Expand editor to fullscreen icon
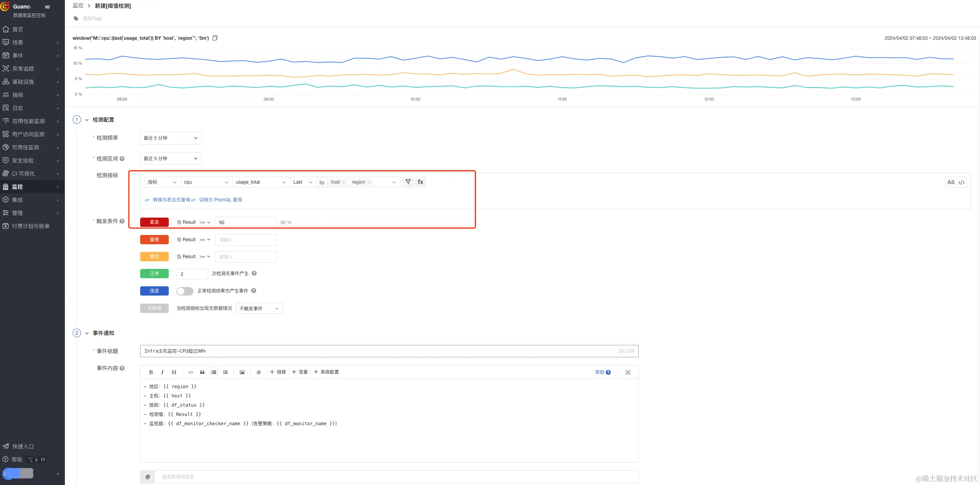The width and height of the screenshot is (980, 485). point(628,372)
